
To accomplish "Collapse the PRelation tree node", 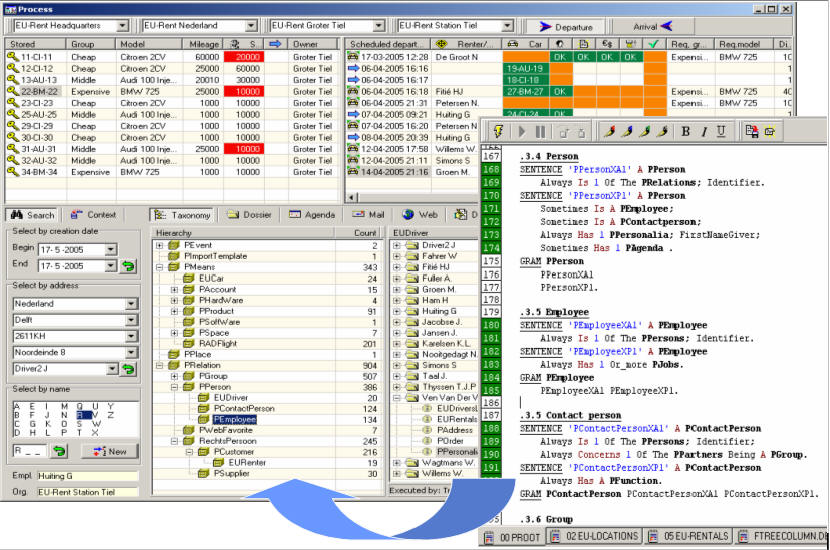I will tap(161, 365).
